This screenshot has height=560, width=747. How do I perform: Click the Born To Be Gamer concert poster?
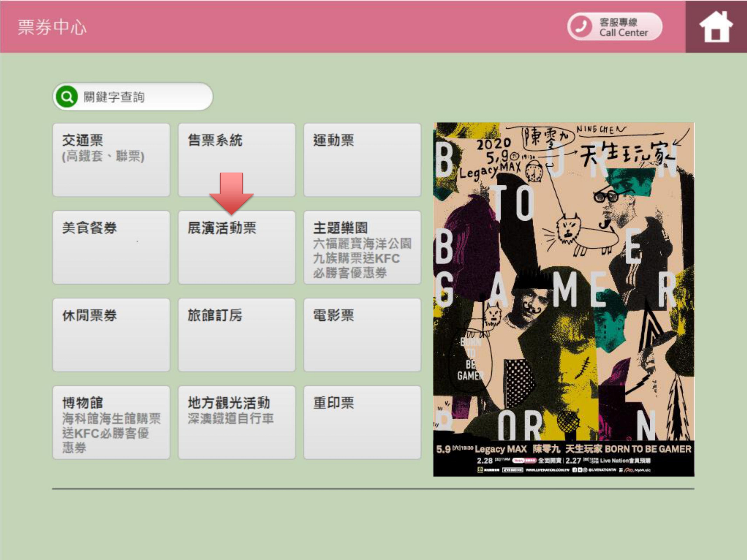563,299
